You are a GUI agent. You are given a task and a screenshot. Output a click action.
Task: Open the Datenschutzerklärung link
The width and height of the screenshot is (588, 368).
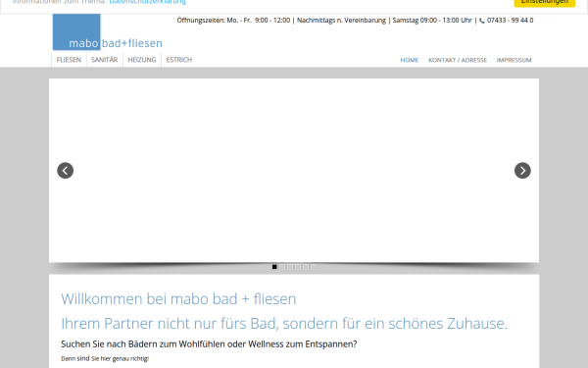(x=147, y=2)
